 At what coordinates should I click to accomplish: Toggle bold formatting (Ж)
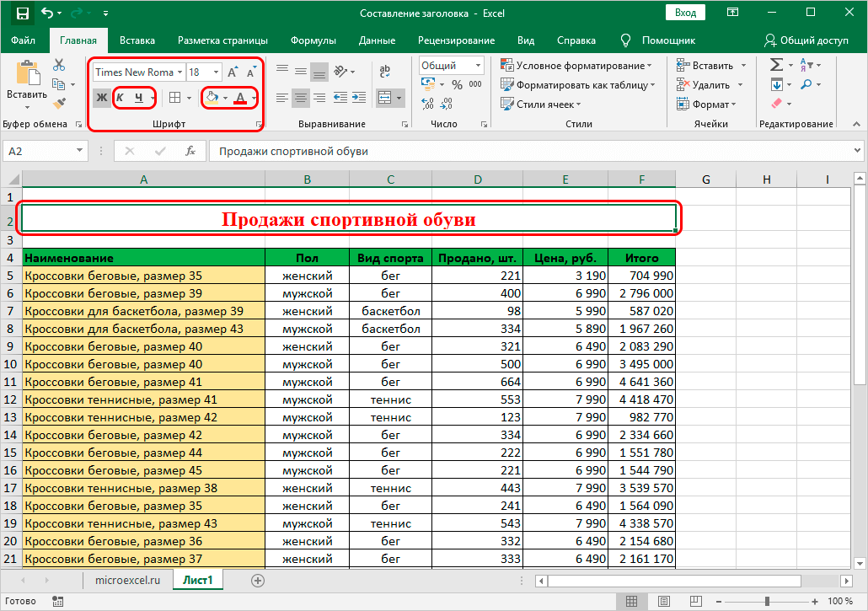point(102,98)
